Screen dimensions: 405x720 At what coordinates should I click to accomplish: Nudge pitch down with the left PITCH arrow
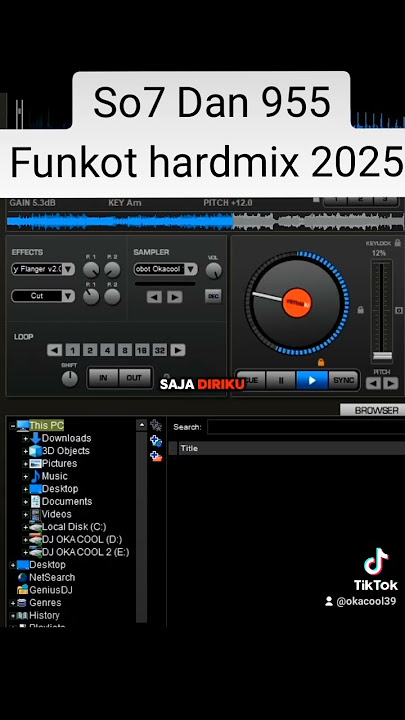tap(373, 383)
